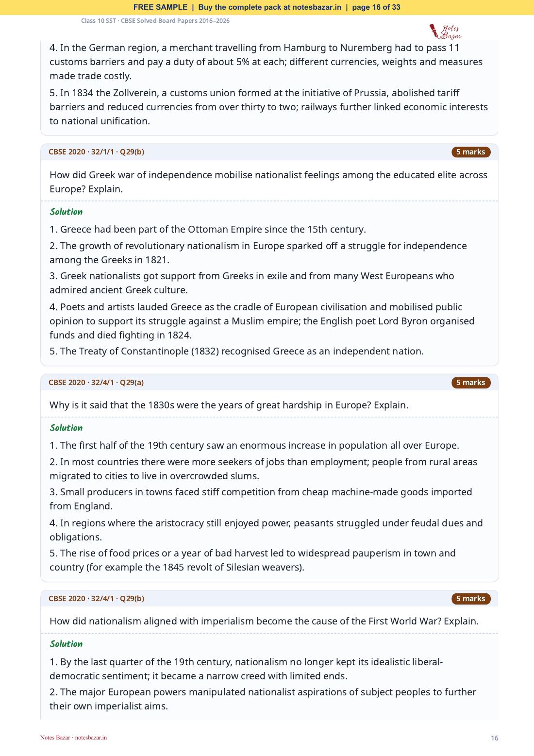
Task: Click the 5 marks badge for Q29(b) 32/1/1
Action: point(470,152)
